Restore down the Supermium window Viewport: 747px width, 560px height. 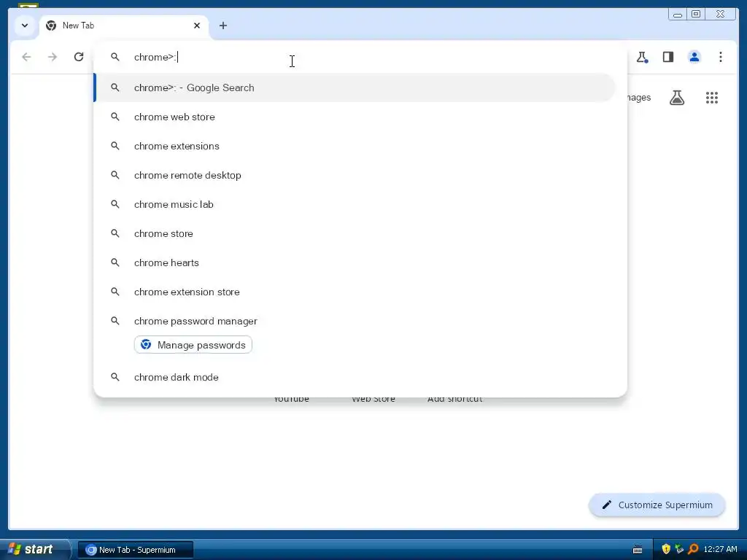click(x=695, y=15)
